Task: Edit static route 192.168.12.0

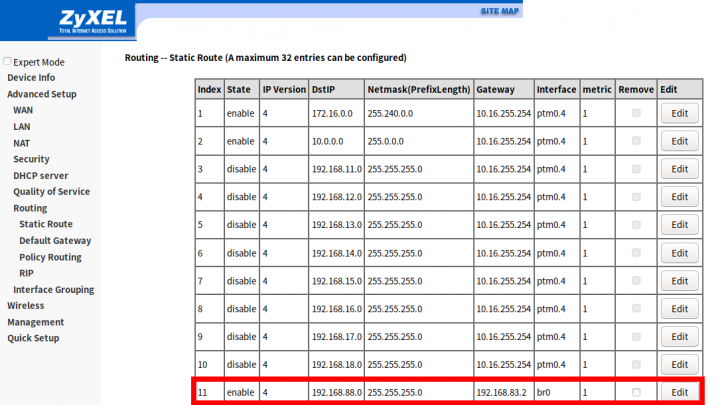Action: coord(680,197)
